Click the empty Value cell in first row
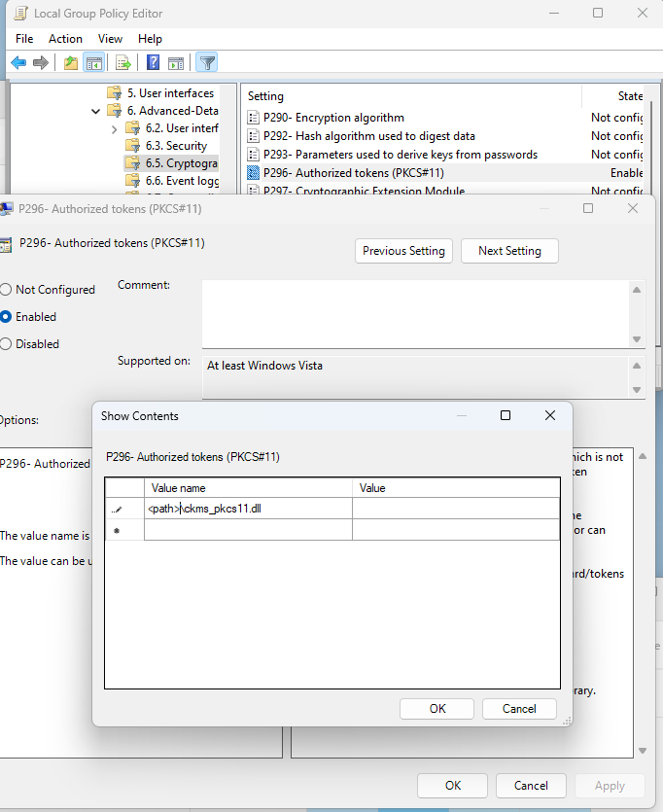663x812 pixels. pos(455,509)
